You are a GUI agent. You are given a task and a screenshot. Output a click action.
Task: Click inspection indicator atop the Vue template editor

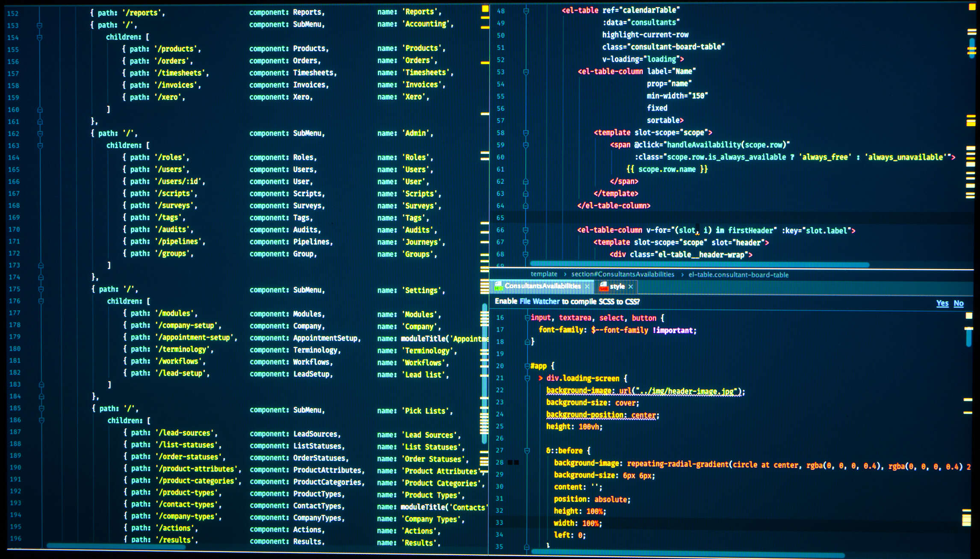tap(971, 7)
